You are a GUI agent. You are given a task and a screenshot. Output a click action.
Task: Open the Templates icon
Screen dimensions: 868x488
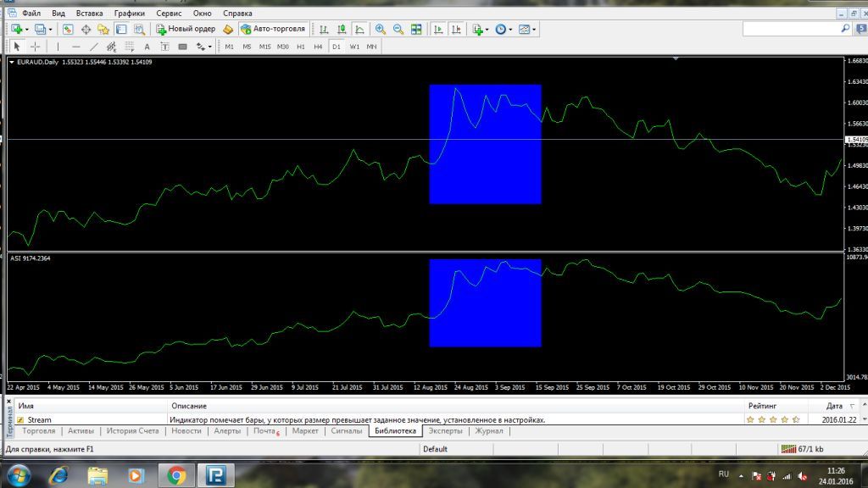[524, 30]
